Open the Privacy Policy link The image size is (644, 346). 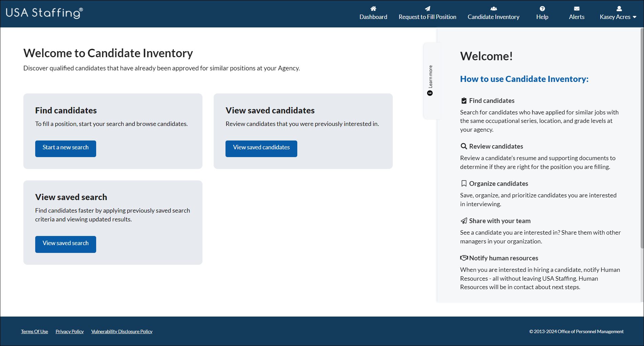(69, 331)
